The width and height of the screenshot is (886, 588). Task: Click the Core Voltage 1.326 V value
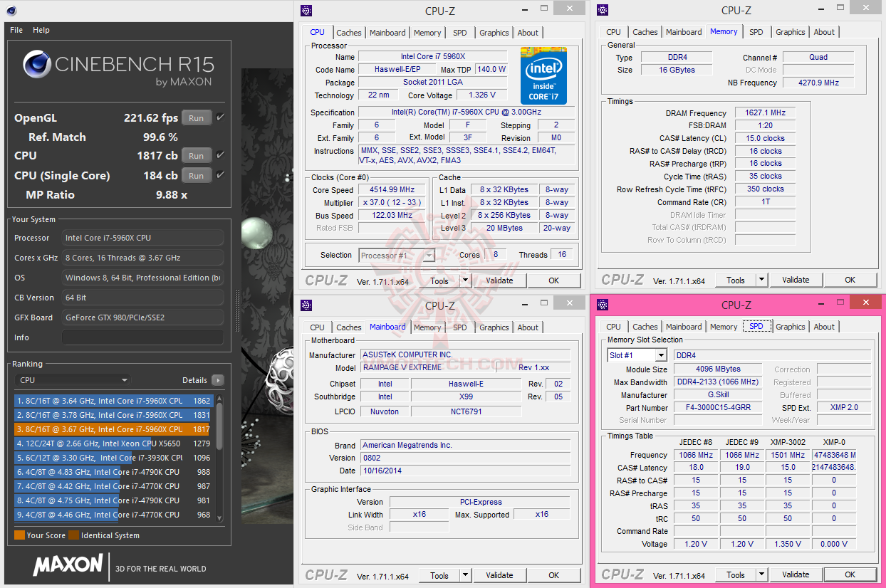click(x=482, y=95)
